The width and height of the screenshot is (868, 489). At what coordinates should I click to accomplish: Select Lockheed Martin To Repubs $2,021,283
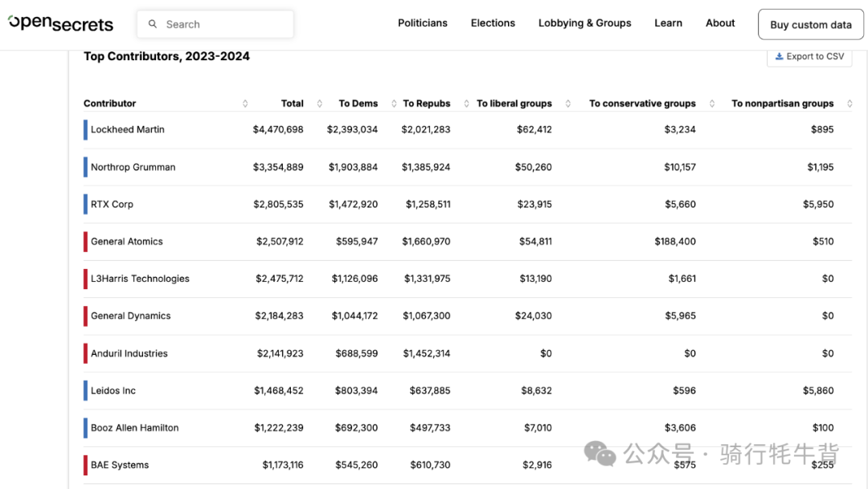point(426,129)
